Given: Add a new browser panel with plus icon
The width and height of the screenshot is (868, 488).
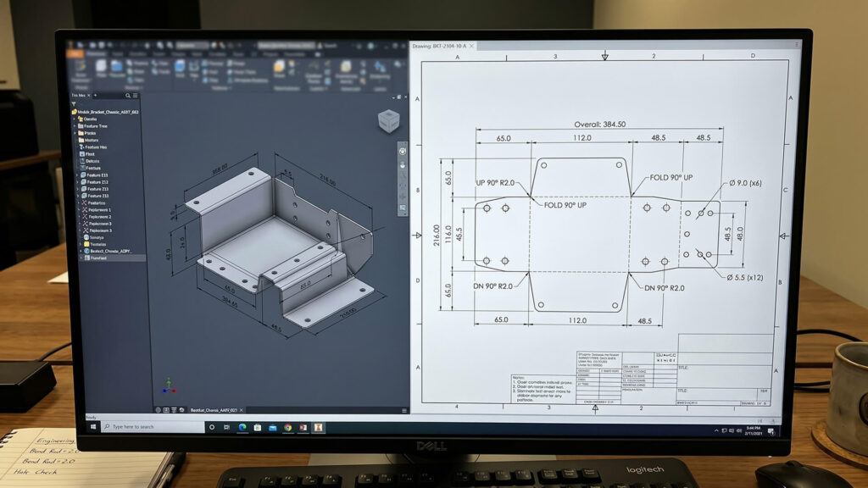Looking at the screenshot, I should pos(95,95).
